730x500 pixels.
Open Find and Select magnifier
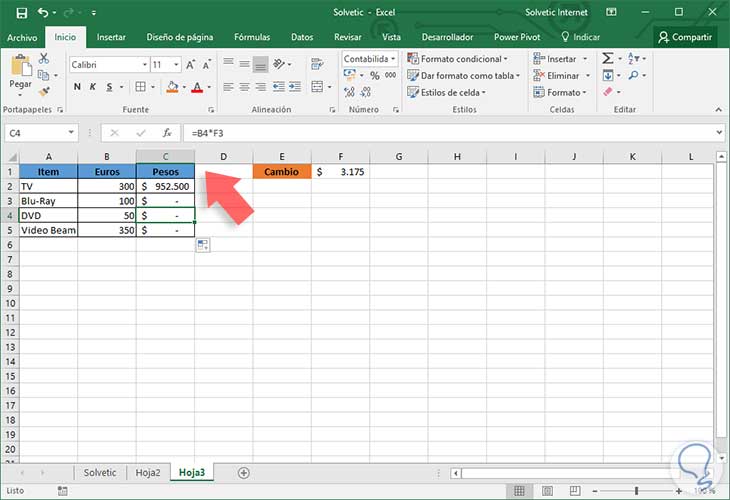pyautogui.click(x=633, y=75)
